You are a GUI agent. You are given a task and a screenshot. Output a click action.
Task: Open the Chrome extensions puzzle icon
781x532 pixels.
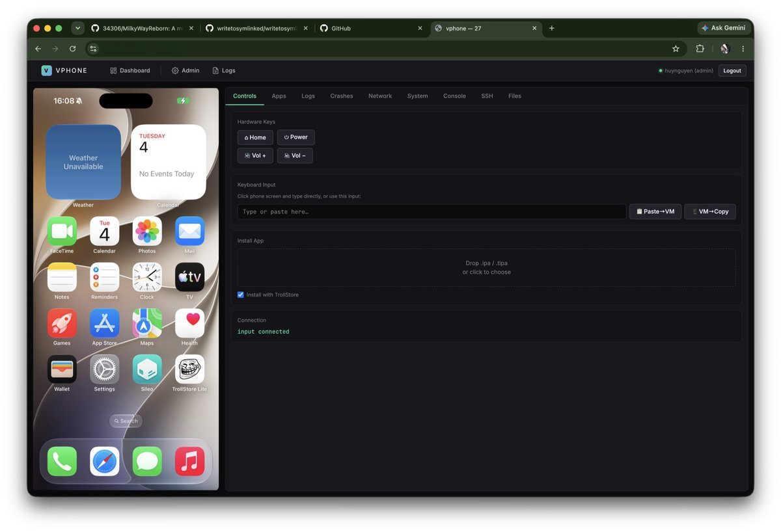(x=700, y=49)
